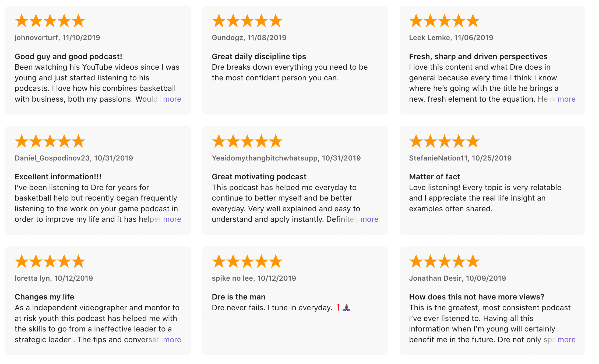The image size is (599, 364).
Task: Expand the Great motivating podcast review
Action: point(369,219)
